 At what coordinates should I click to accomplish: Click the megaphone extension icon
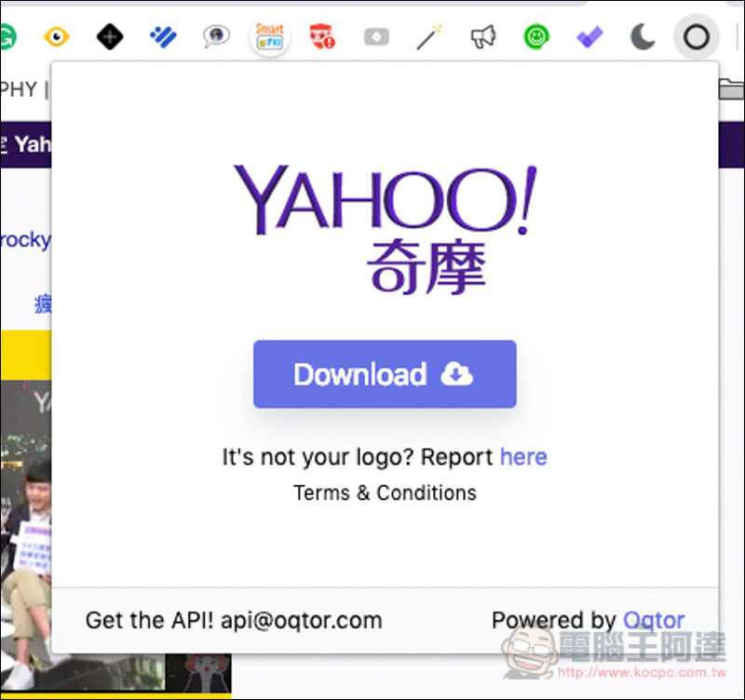tap(483, 37)
